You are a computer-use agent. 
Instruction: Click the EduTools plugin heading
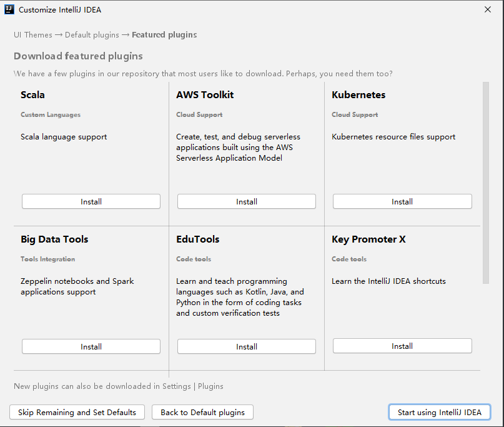coord(197,239)
